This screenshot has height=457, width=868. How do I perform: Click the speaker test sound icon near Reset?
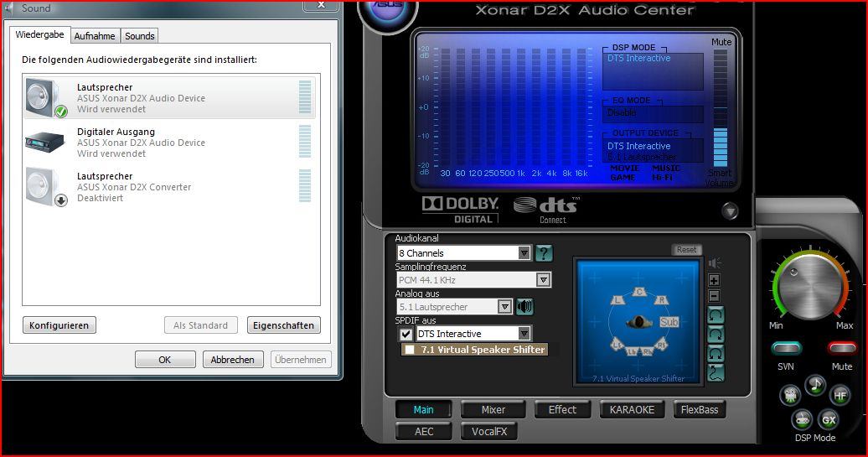715,262
